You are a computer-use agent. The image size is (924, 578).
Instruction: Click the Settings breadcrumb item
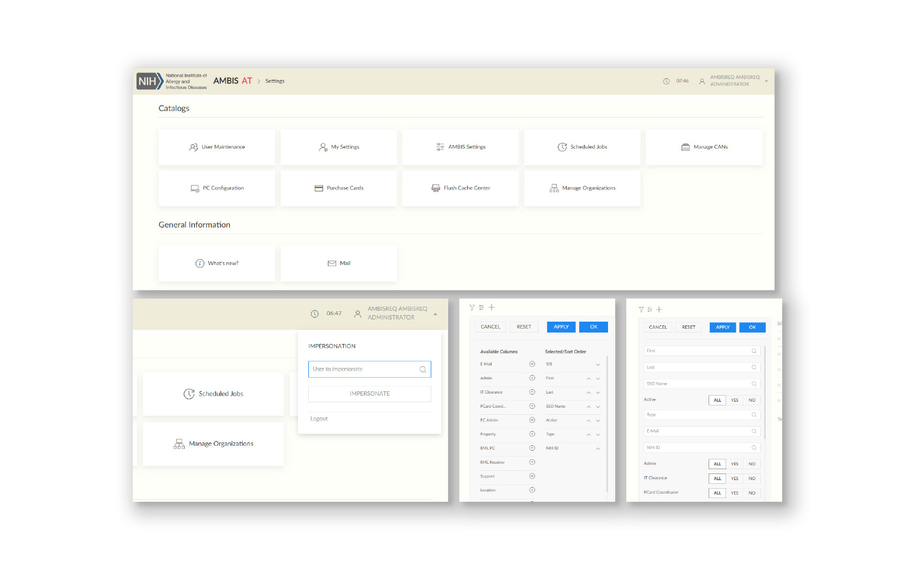point(275,81)
